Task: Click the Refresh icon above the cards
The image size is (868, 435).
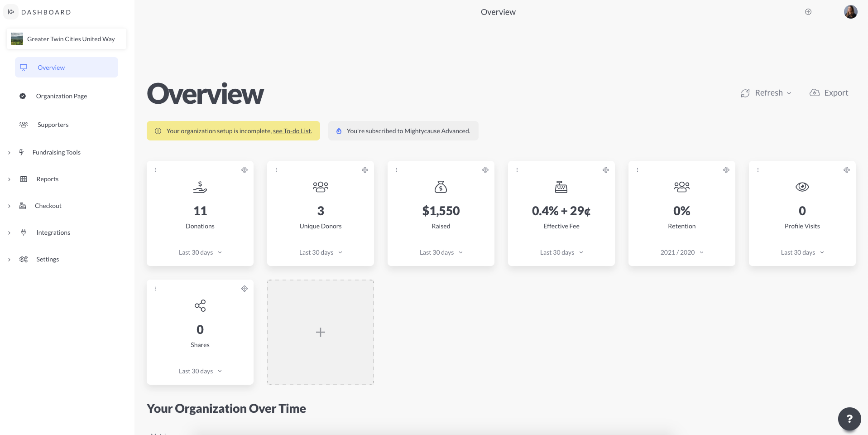Action: coord(746,92)
